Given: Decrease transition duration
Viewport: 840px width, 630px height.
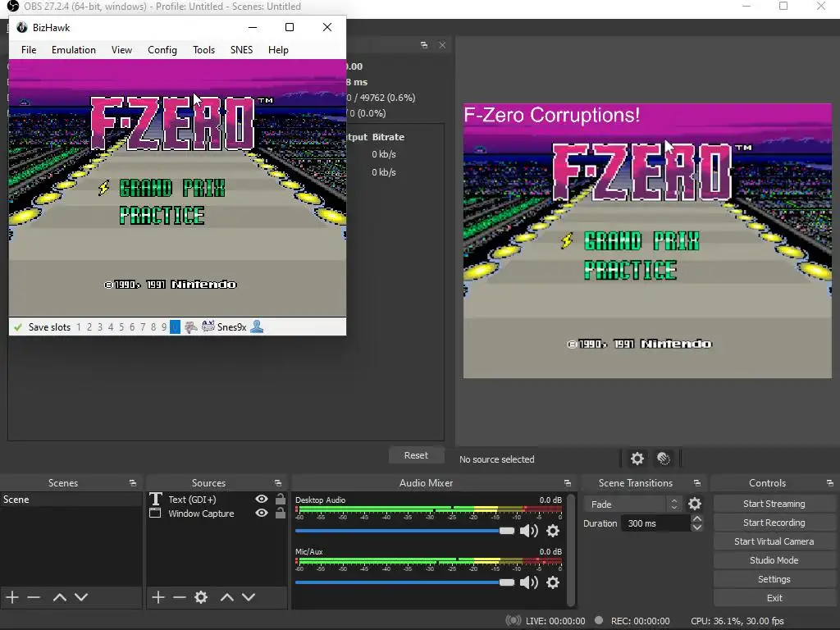Looking at the screenshot, I should [x=696, y=527].
